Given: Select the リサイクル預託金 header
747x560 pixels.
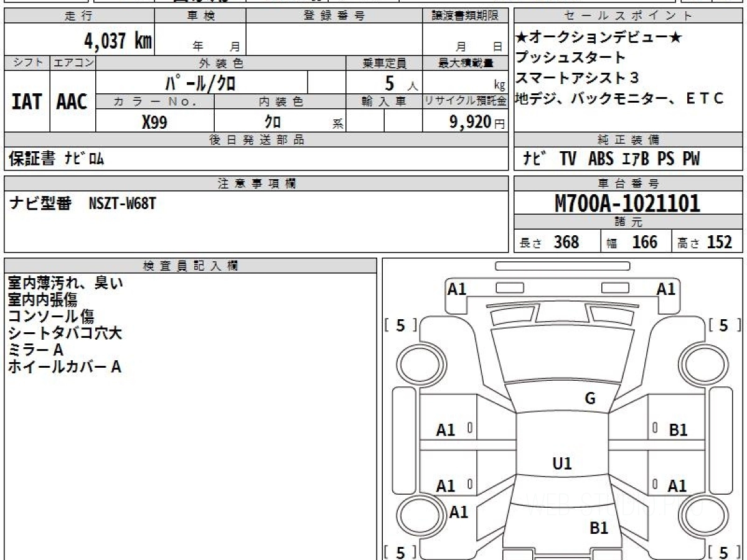Looking at the screenshot, I should pyautogui.click(x=466, y=102).
